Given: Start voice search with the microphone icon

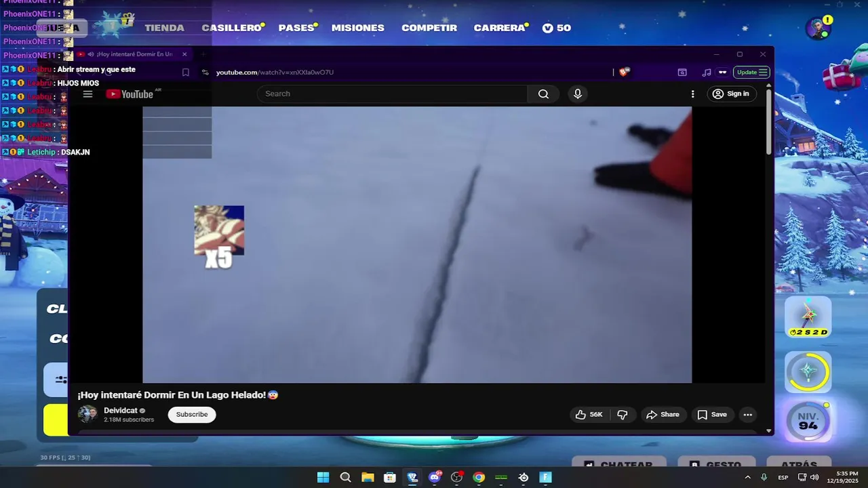Looking at the screenshot, I should 578,94.
